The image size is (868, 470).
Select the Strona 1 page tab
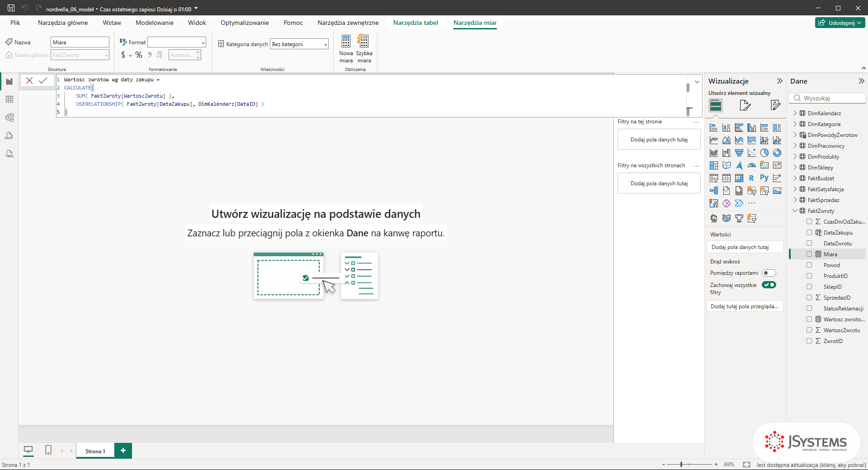[x=95, y=451]
